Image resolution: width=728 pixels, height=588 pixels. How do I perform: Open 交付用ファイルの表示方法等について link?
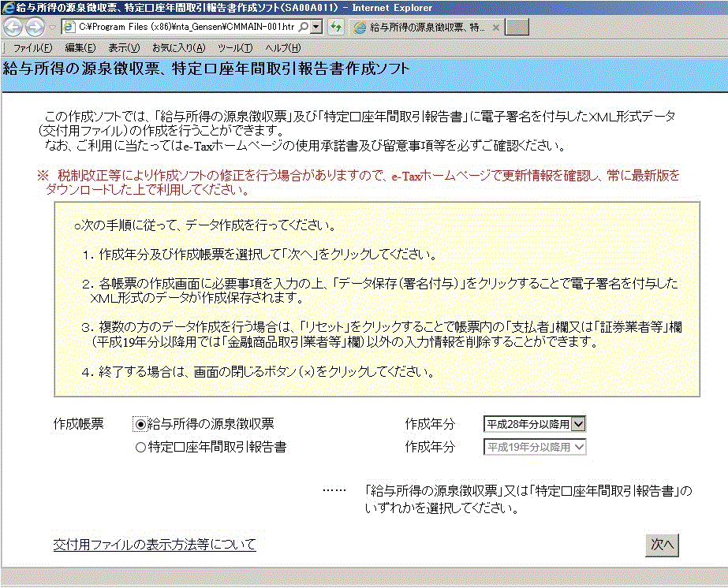pyautogui.click(x=155, y=545)
